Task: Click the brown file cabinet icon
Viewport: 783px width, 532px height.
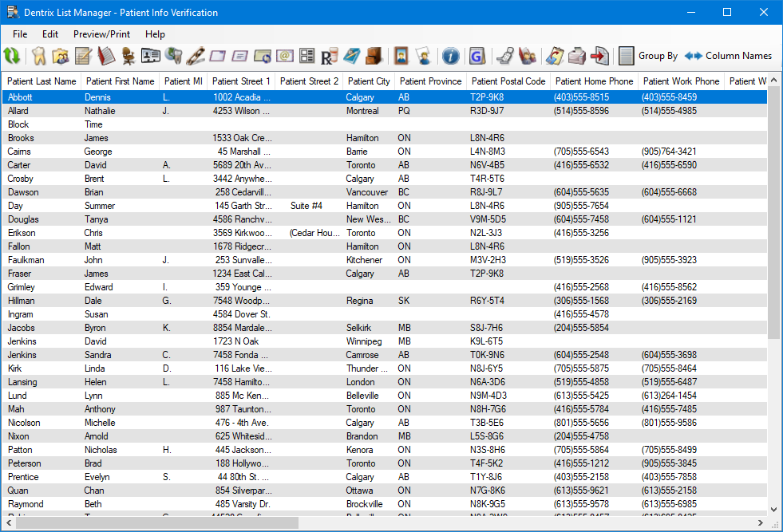Action: click(x=374, y=55)
